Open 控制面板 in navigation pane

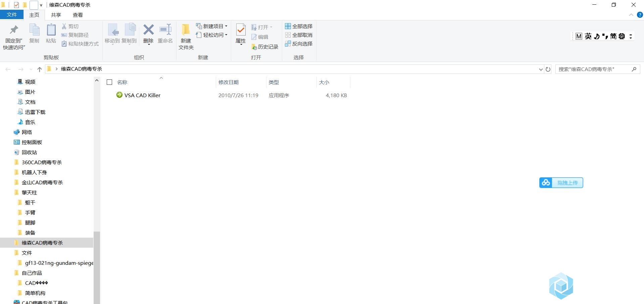click(32, 142)
